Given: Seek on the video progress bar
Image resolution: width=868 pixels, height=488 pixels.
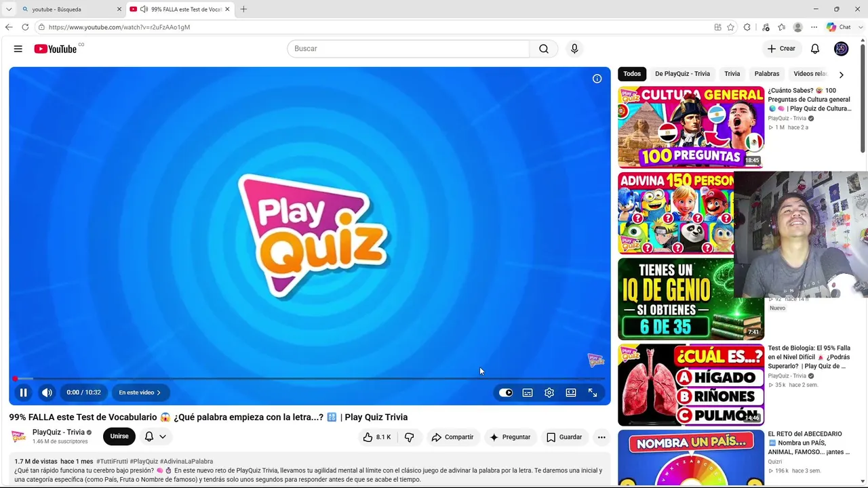Looking at the screenshot, I should click(310, 379).
